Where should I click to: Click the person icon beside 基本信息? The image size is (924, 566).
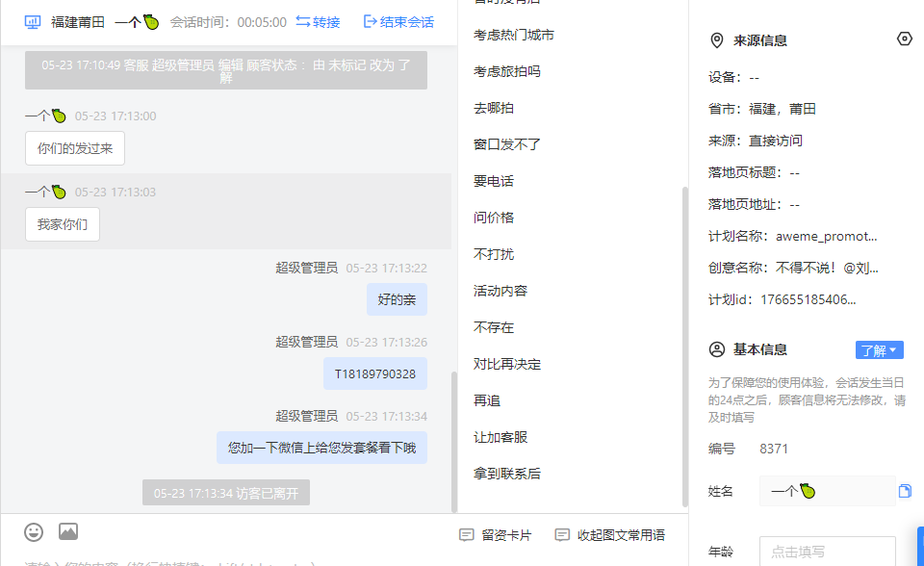tap(716, 349)
